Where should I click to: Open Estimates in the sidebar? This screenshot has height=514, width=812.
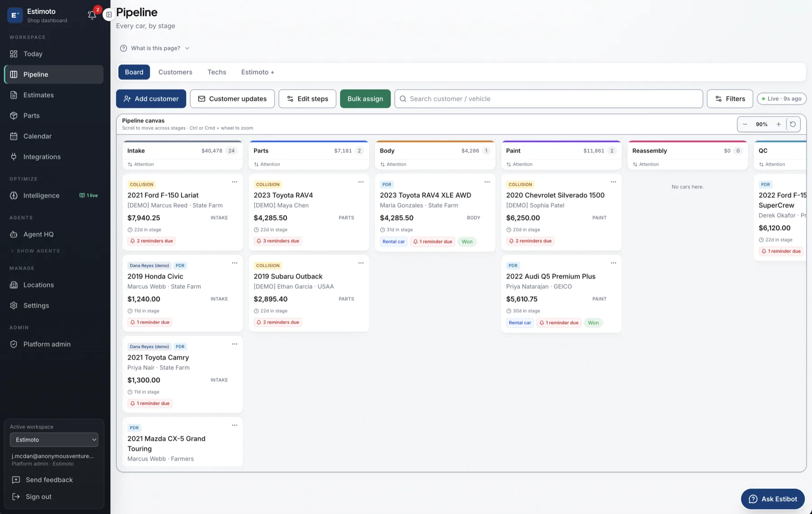[x=54, y=95]
